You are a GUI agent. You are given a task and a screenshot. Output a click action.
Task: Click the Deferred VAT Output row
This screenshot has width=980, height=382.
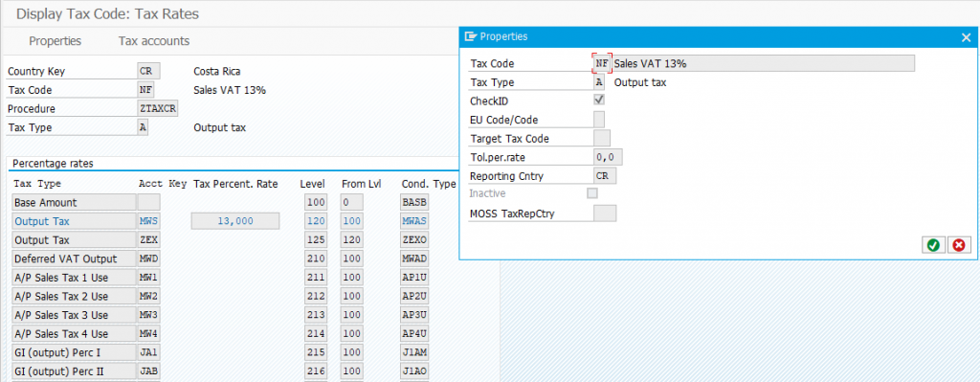click(x=74, y=258)
